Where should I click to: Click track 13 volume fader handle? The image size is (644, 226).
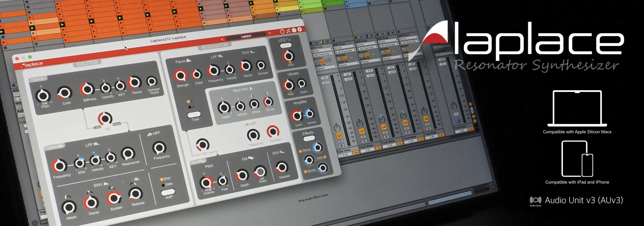click(363, 92)
